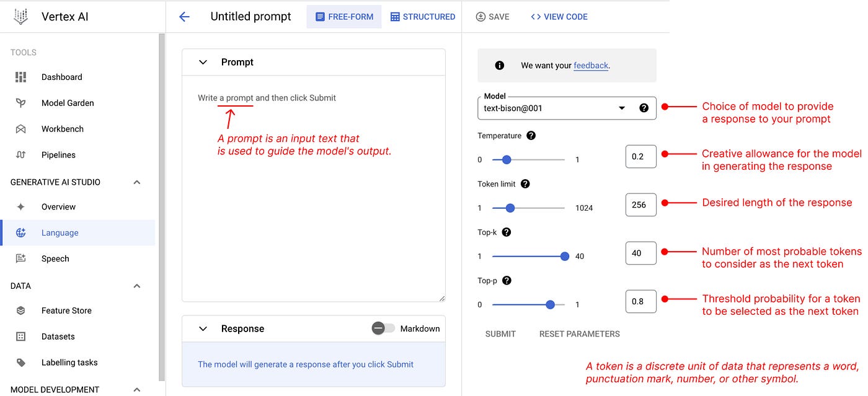The image size is (868, 396).
Task: Click the help icon beside Top-k
Action: point(506,232)
